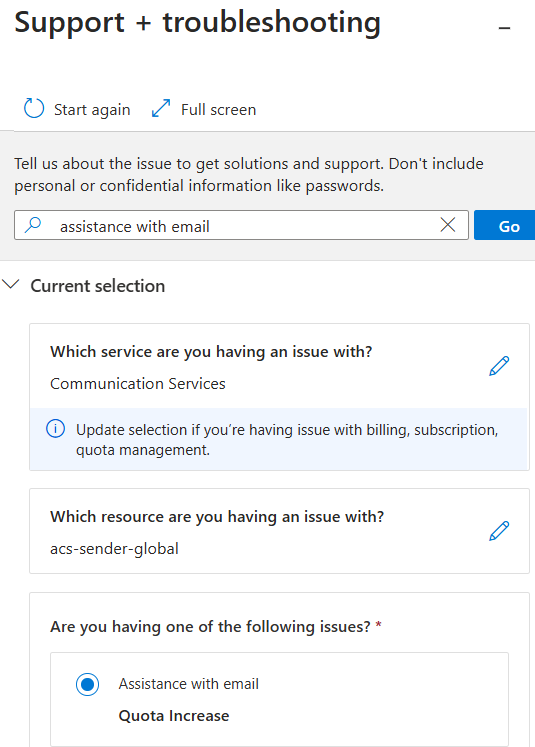
Task: Click into the issue description input field
Action: click(241, 225)
